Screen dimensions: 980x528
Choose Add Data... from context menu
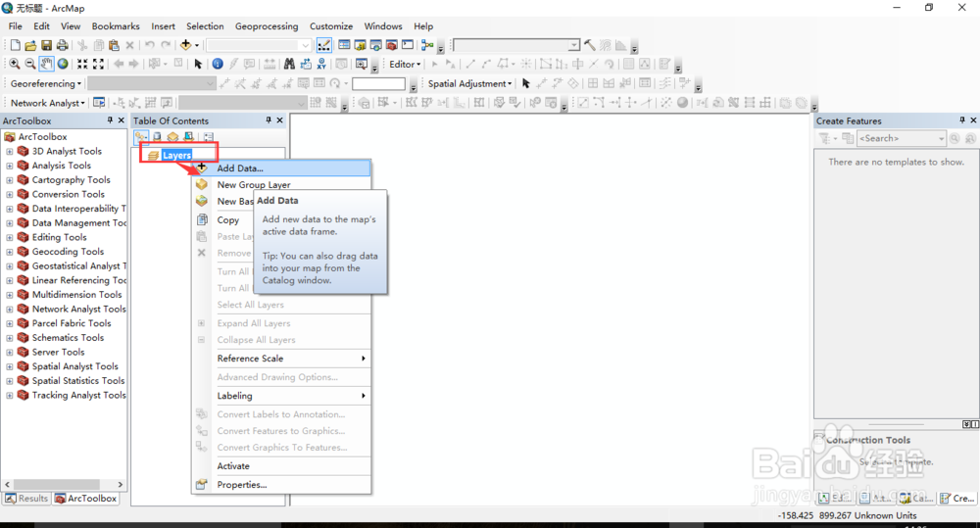click(281, 168)
